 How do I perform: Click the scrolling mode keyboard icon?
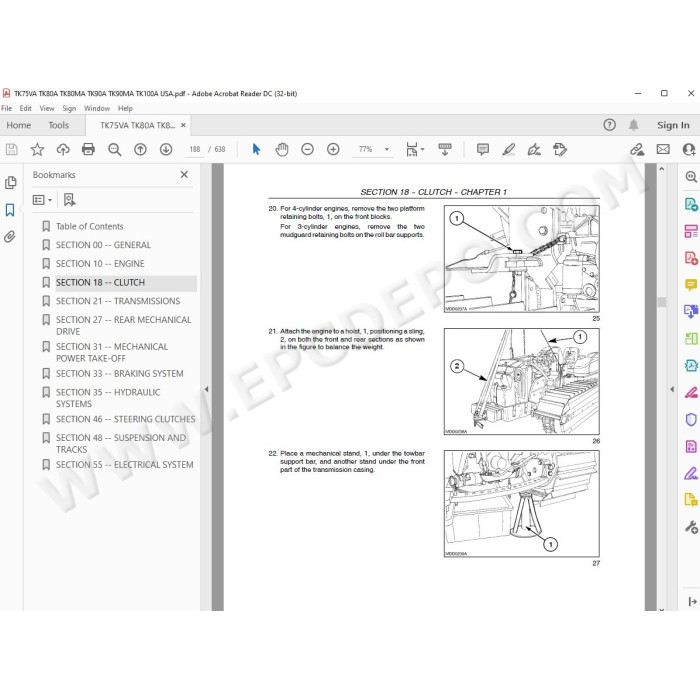(x=445, y=149)
